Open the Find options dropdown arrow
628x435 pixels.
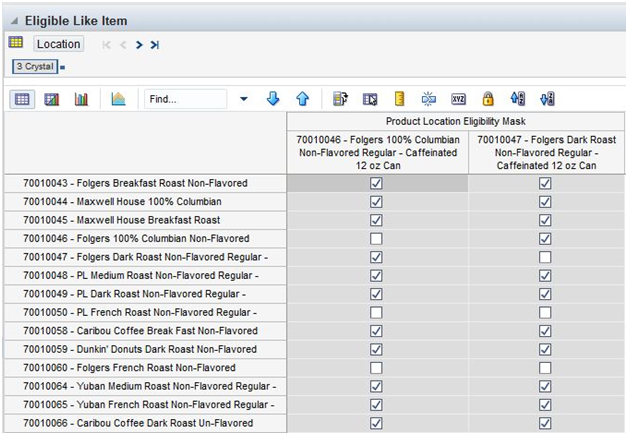click(x=244, y=99)
